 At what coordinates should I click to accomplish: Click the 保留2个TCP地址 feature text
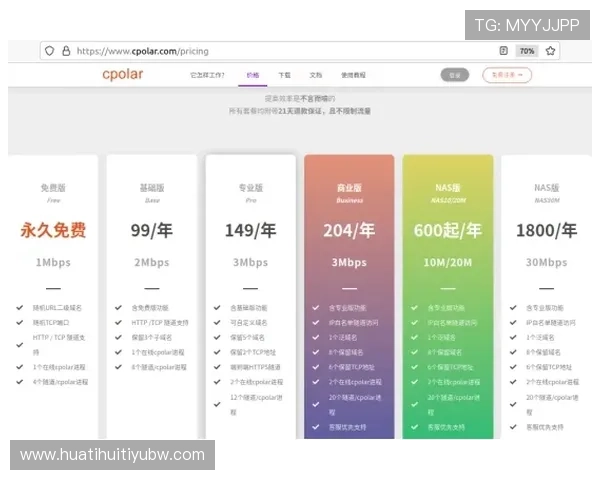coord(253,352)
